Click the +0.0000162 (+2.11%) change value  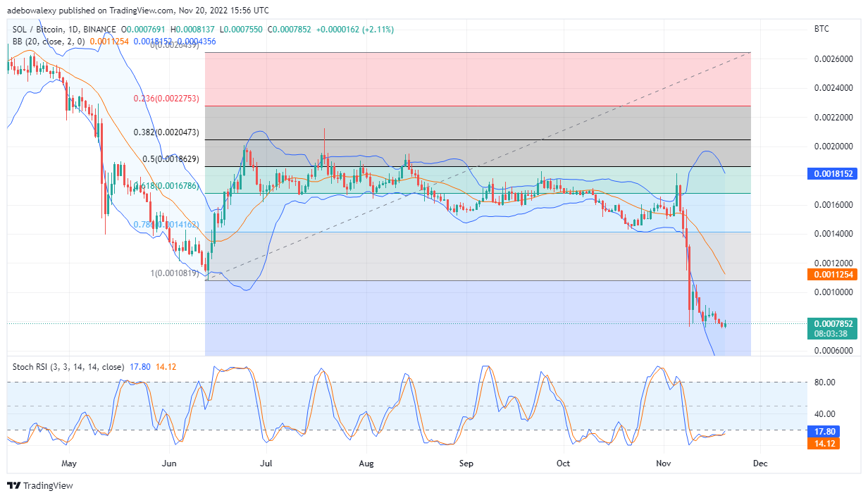tap(356, 30)
